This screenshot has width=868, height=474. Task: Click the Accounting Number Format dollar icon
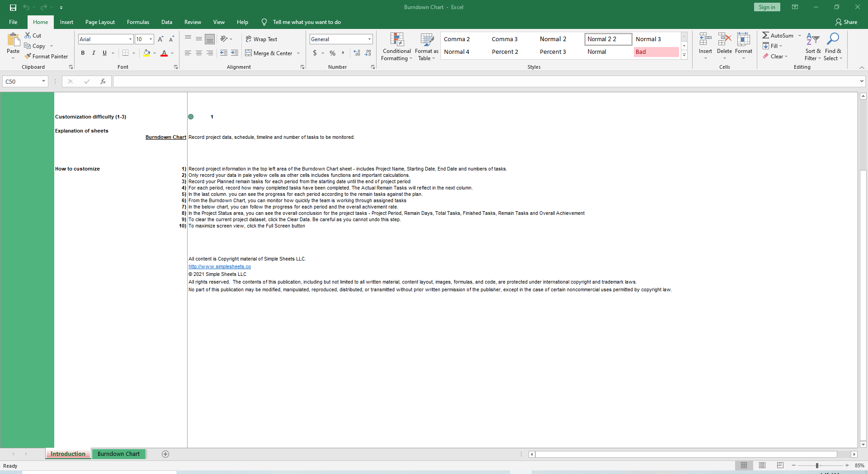coord(315,53)
